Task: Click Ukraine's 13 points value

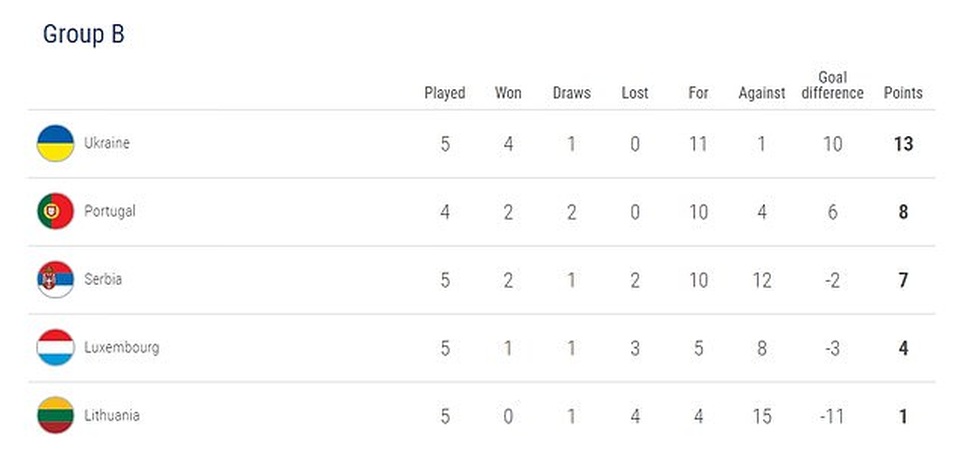Action: click(x=903, y=144)
